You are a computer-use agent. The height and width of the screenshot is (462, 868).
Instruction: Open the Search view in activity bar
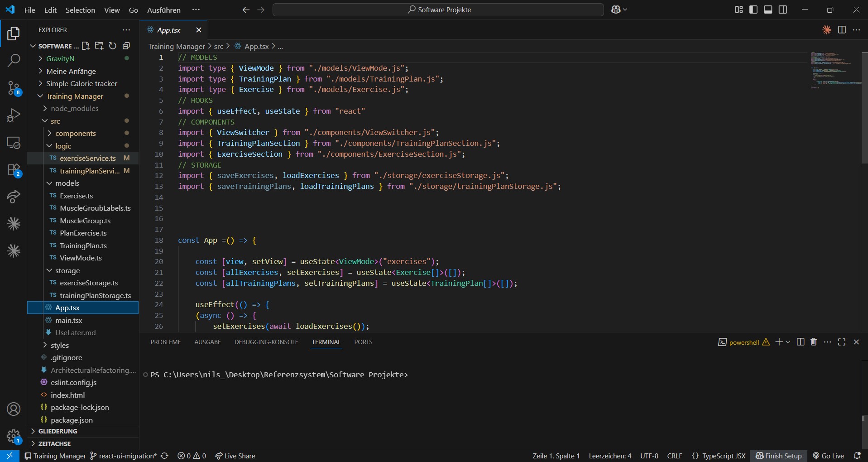coord(14,60)
